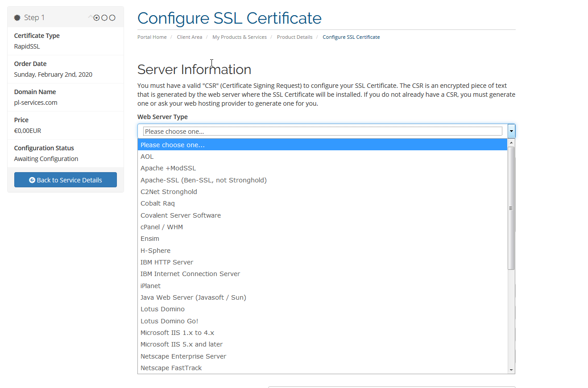Pick Apache-SSL (Ben-SSL, not Stronghold)
The width and height of the screenshot is (588, 388).
(x=323, y=180)
